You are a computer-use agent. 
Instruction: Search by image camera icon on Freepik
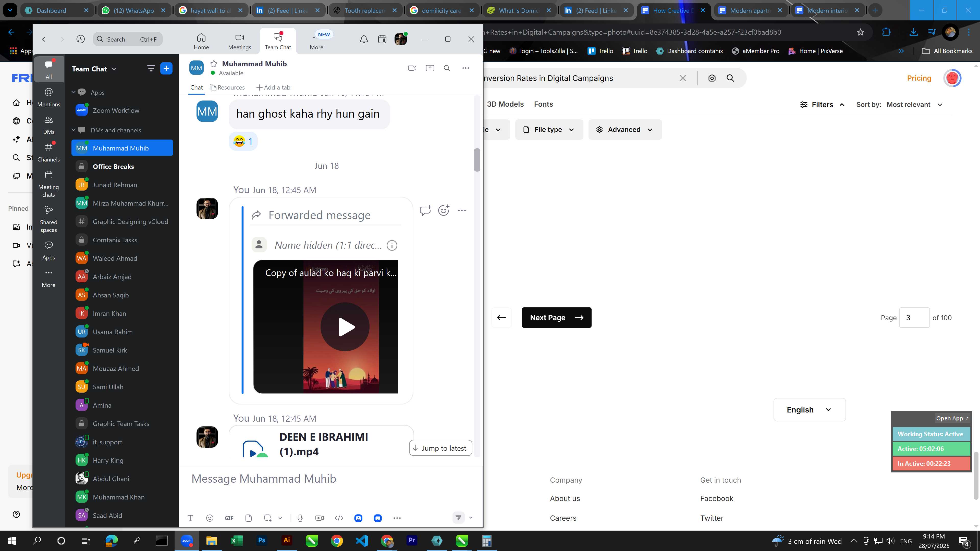[712, 78]
